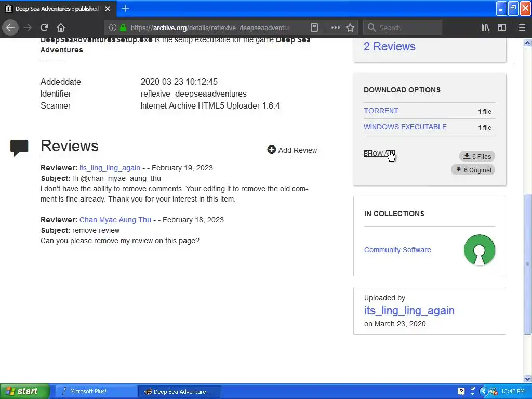The height and width of the screenshot is (399, 532).
Task: Click the taskbar clock showing 12:42 PM
Action: (513, 392)
